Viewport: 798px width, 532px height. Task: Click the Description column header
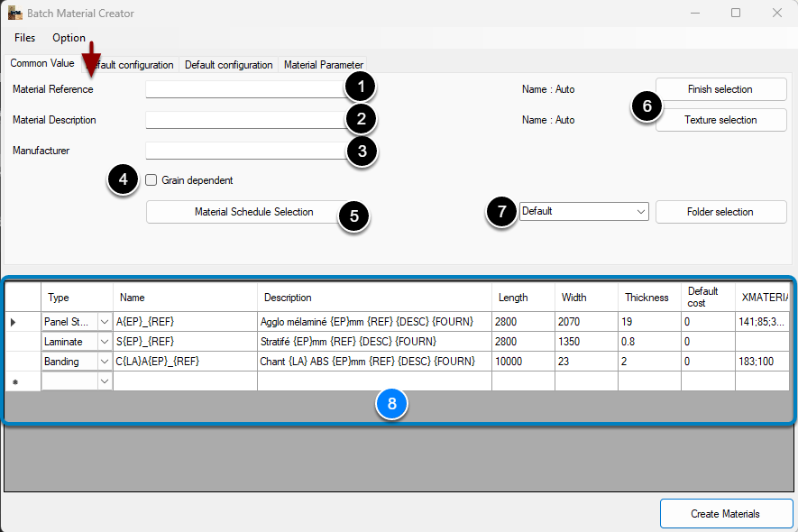(x=374, y=298)
